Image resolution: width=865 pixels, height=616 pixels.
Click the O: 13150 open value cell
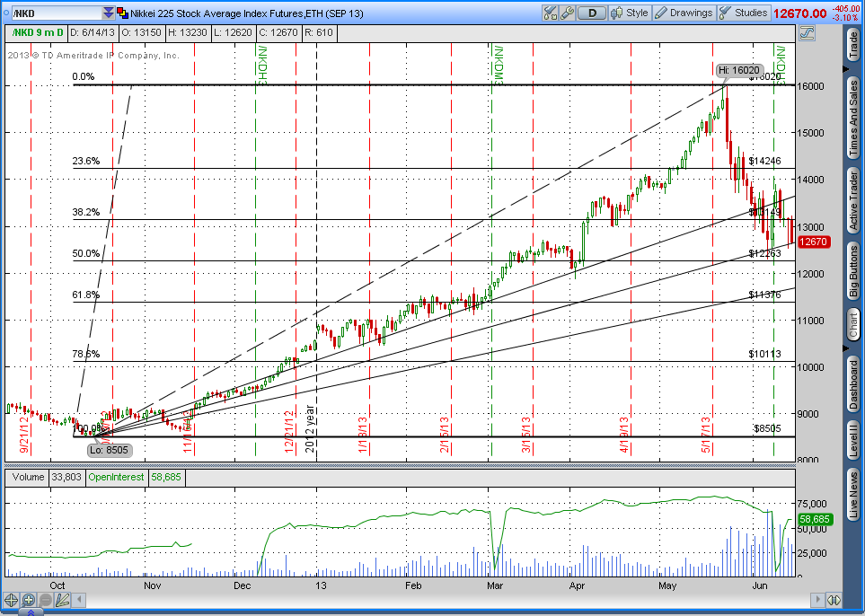pos(141,32)
